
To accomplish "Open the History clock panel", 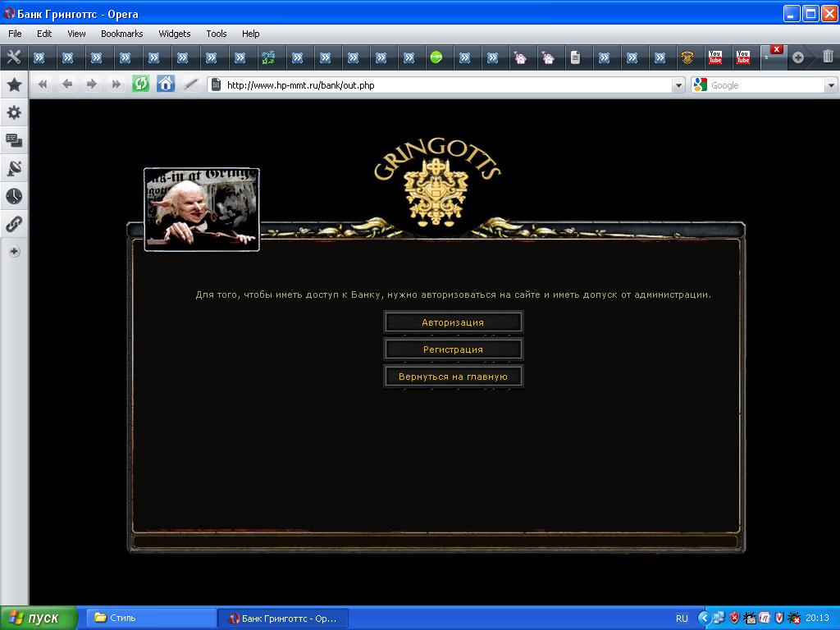I will (x=14, y=196).
